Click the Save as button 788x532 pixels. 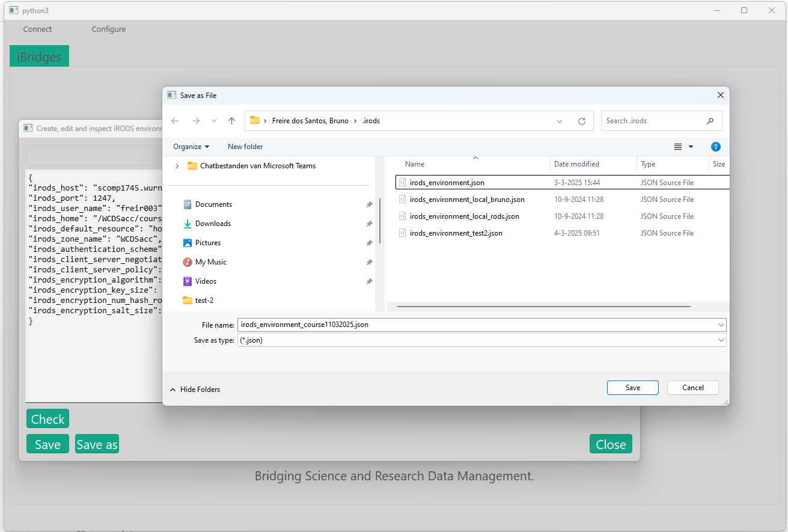97,444
